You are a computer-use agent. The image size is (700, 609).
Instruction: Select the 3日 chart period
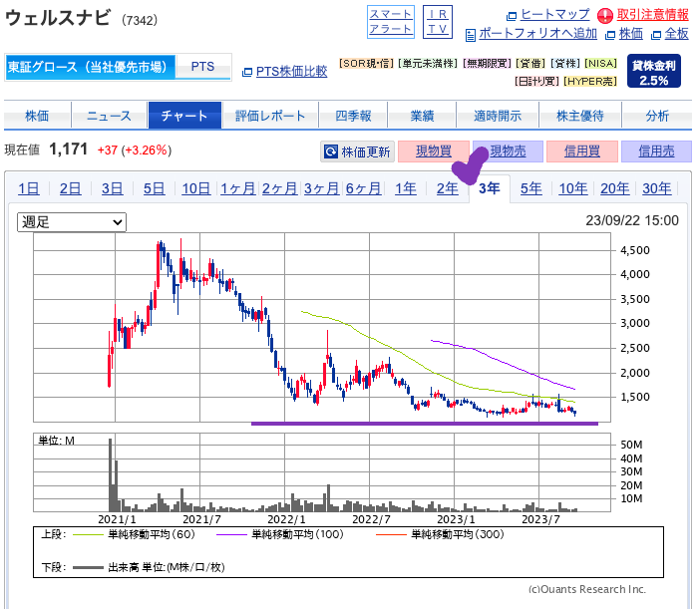[112, 188]
